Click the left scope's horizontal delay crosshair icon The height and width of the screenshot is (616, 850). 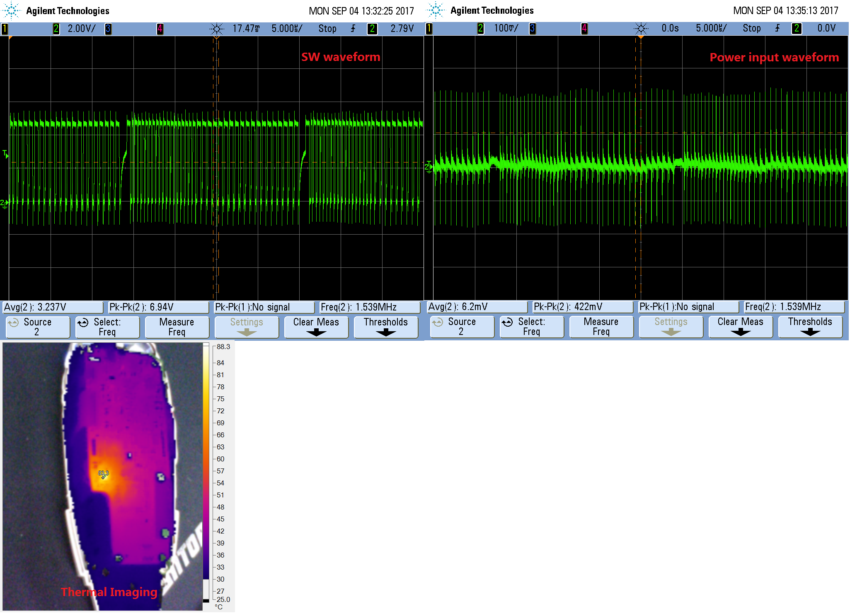[x=216, y=29]
